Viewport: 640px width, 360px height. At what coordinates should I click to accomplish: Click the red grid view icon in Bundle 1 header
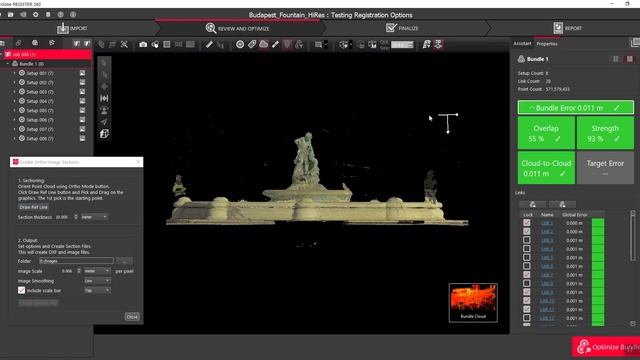[x=630, y=59]
